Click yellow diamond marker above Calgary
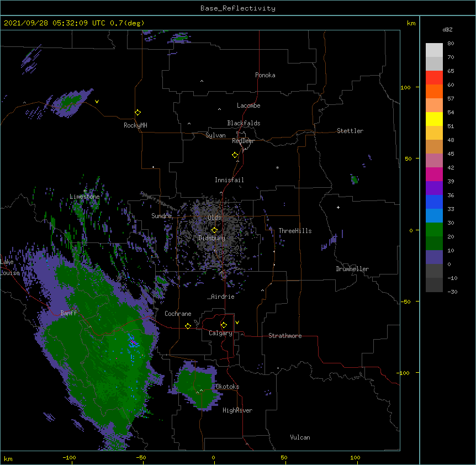The image size is (476, 465). tap(224, 325)
